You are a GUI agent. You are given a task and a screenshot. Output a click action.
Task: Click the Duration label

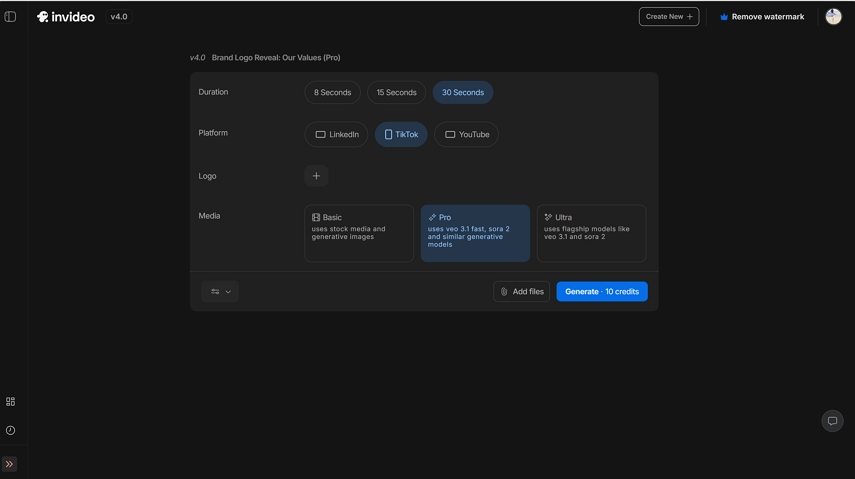[x=213, y=92]
